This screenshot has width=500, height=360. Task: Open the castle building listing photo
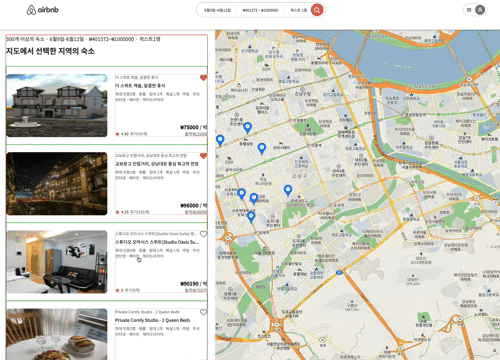57,105
